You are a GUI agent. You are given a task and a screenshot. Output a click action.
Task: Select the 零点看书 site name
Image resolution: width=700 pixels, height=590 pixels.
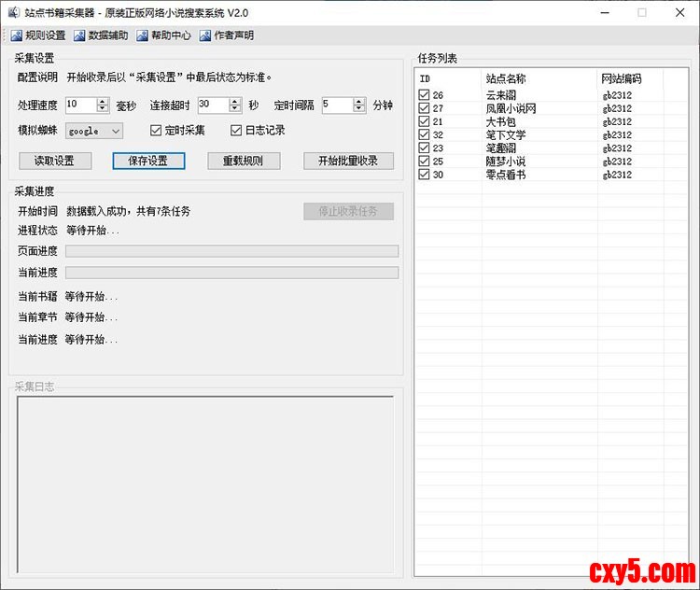tap(506, 175)
